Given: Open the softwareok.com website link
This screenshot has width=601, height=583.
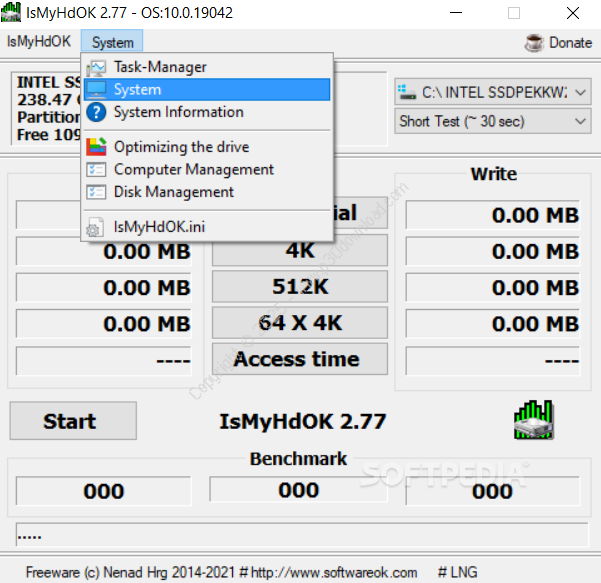Looking at the screenshot, I should pyautogui.click(x=334, y=572).
